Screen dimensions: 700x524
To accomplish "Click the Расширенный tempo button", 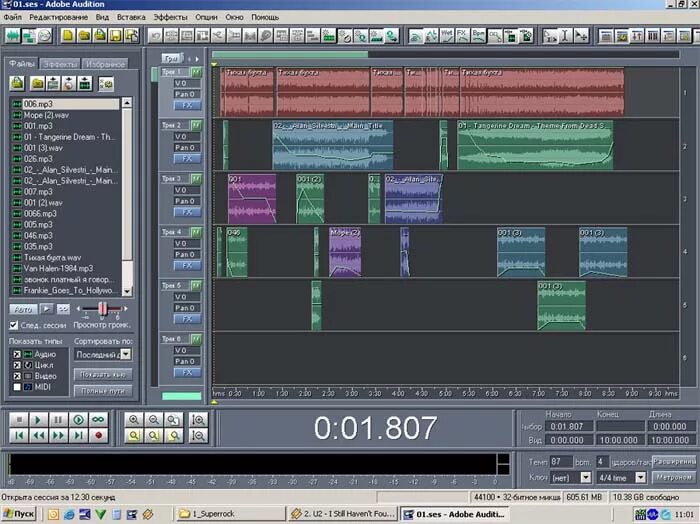I will point(674,462).
